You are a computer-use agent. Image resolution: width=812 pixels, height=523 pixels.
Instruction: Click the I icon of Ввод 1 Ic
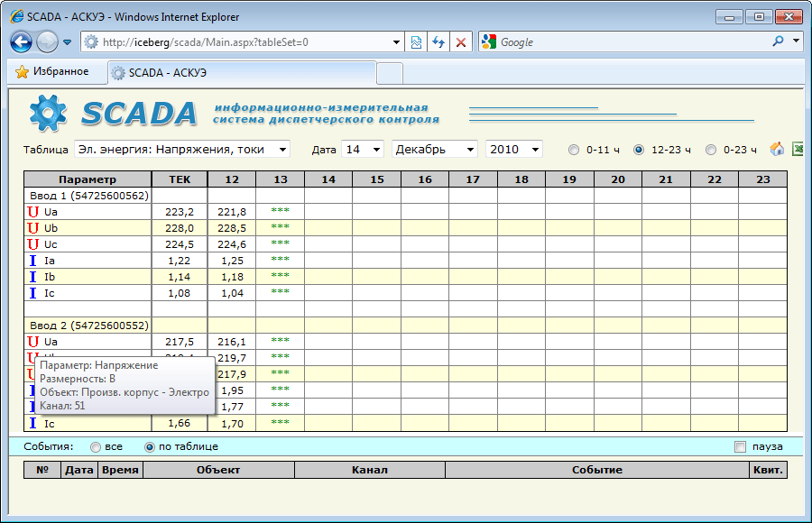point(32,293)
